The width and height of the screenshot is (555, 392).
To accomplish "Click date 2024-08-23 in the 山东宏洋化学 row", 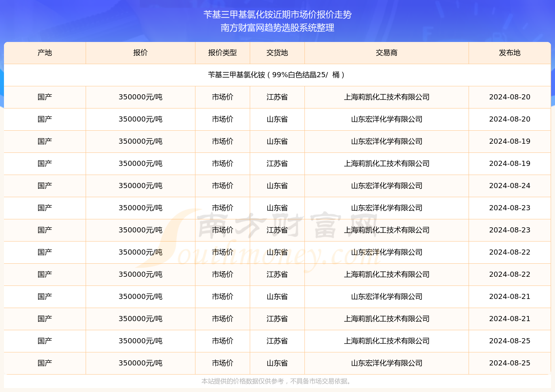I will (x=510, y=208).
